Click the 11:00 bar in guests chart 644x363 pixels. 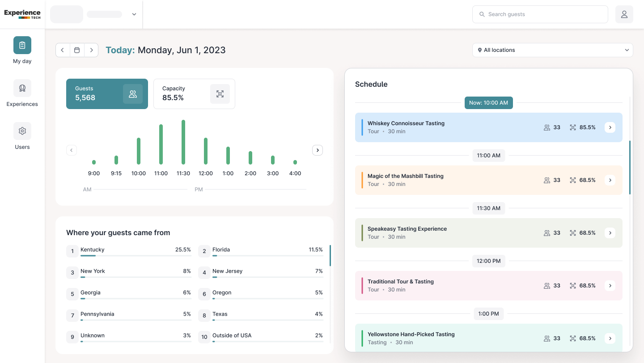pyautogui.click(x=161, y=144)
